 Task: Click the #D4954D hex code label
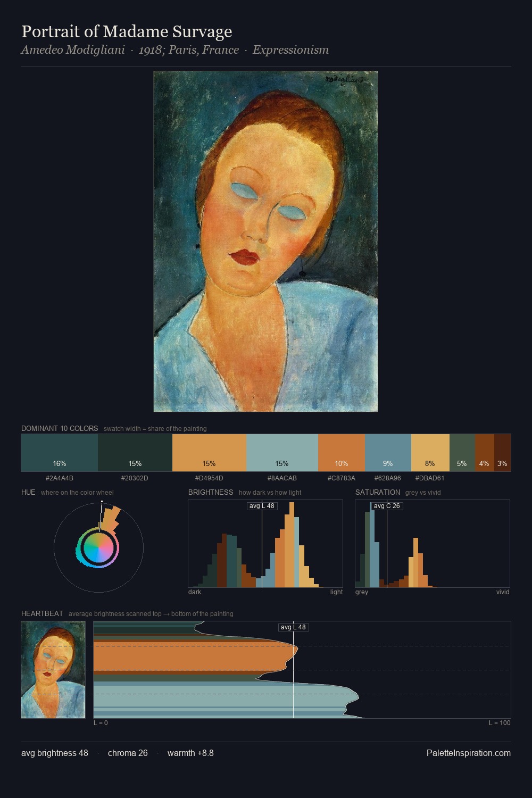pos(209,478)
